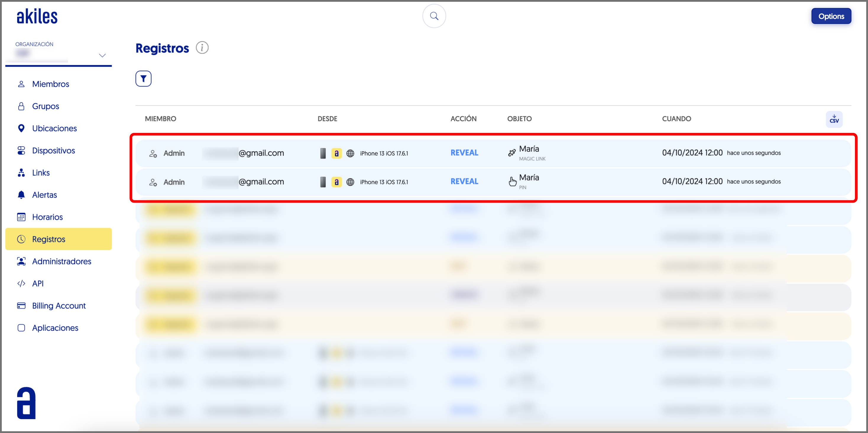This screenshot has height=433, width=868.
Task: Click the Magic Link icon beside María
Action: (512, 153)
